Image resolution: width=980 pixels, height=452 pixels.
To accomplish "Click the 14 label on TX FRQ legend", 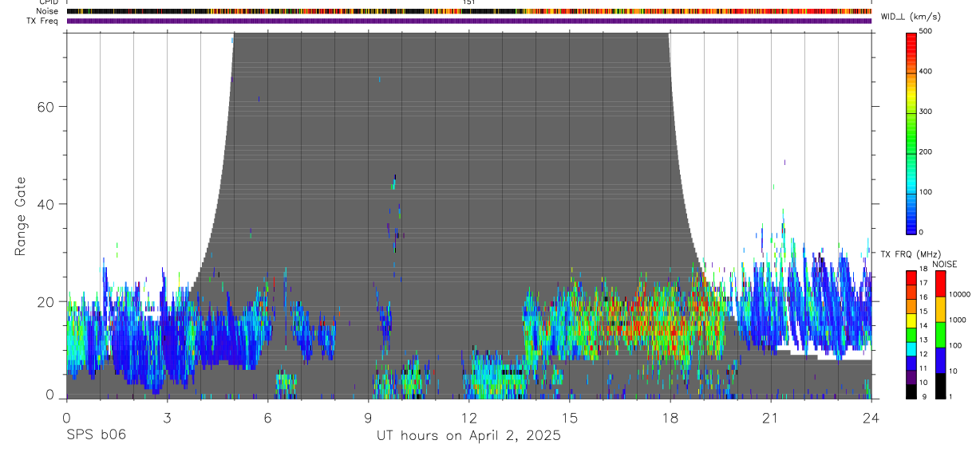I will (x=923, y=326).
